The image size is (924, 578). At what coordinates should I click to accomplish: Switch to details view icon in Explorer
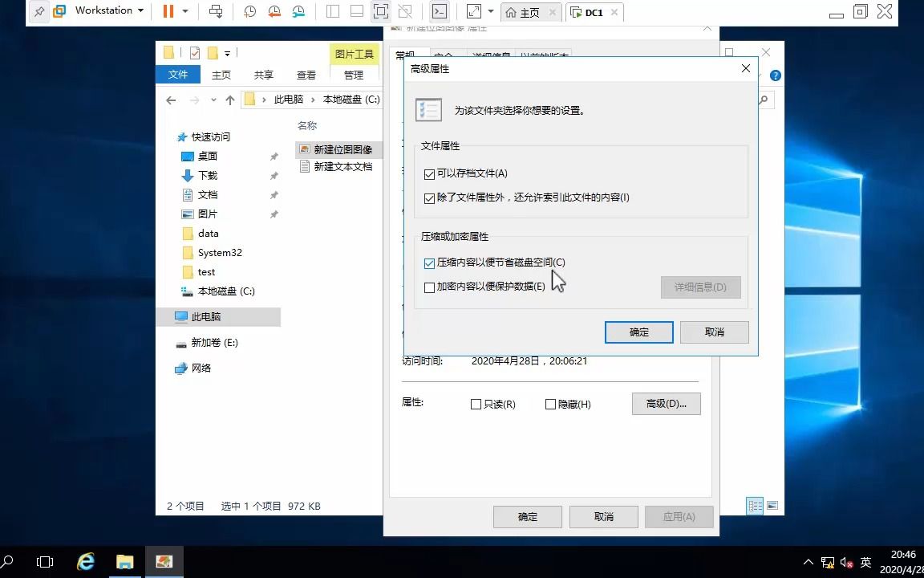point(755,506)
